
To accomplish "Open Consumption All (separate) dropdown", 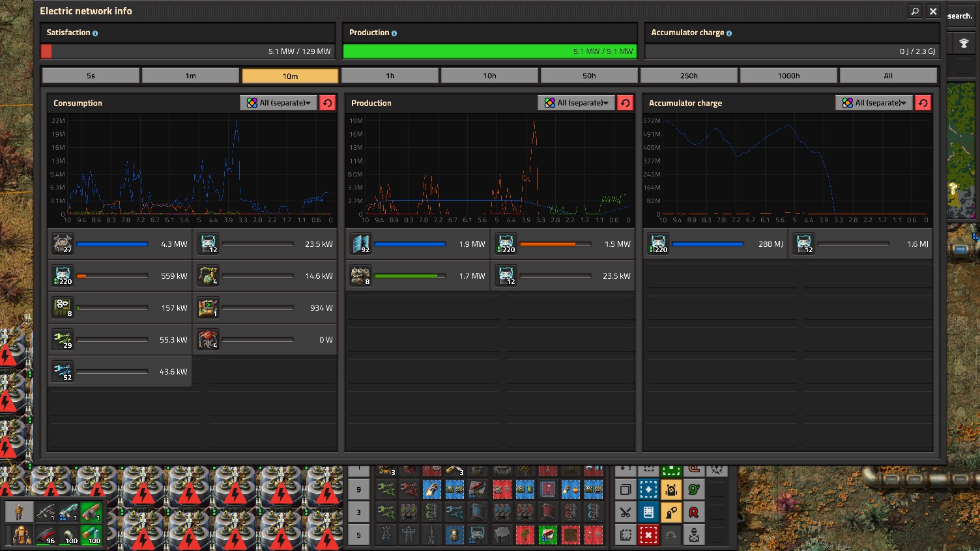I will (278, 103).
